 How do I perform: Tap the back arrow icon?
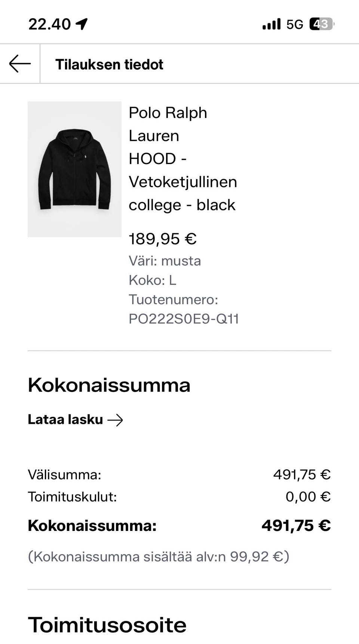[20, 64]
